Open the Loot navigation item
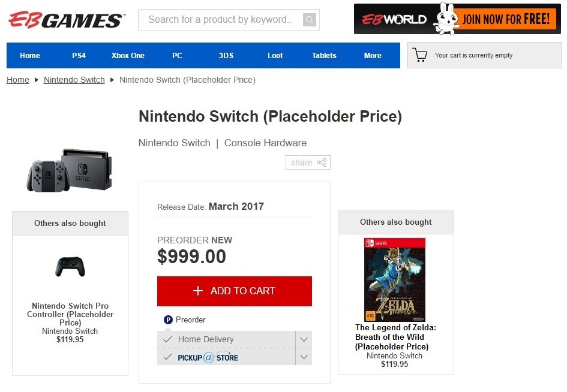This screenshot has width=567, height=392. [x=275, y=56]
